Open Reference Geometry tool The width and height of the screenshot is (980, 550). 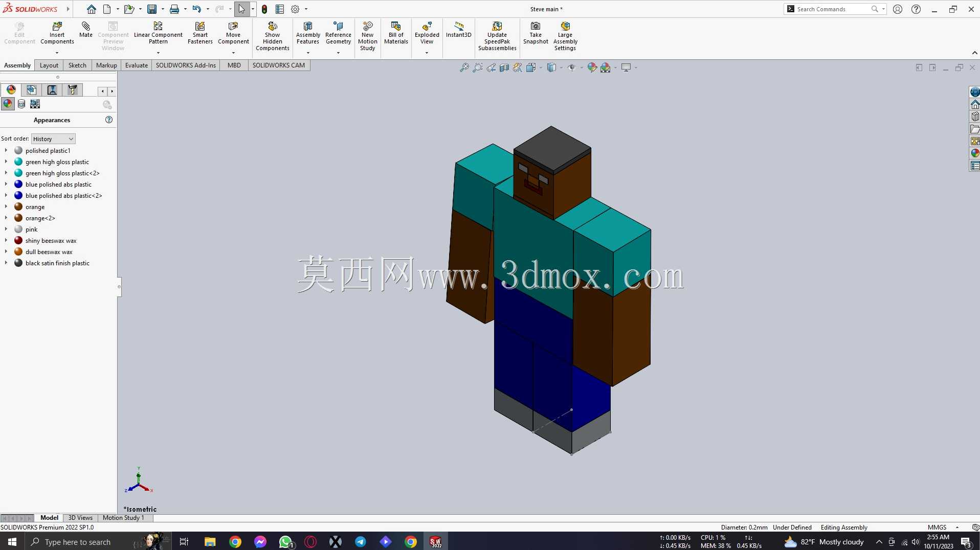pyautogui.click(x=338, y=33)
